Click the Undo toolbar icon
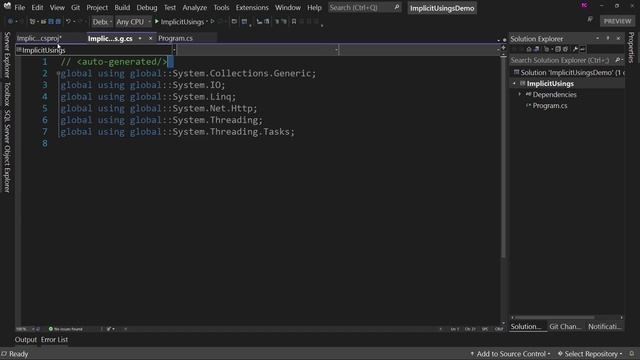The image size is (640, 360). click(68, 21)
